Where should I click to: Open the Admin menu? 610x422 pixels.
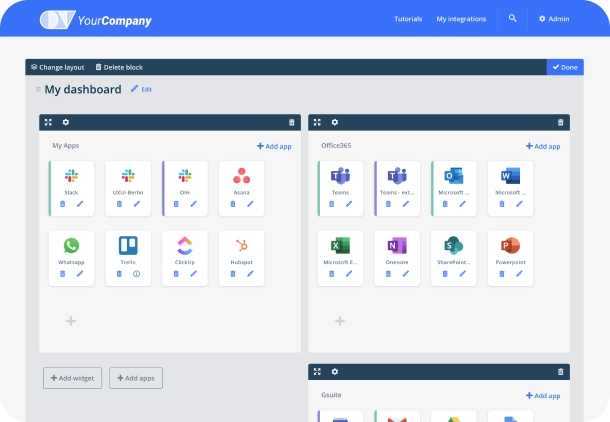tap(554, 19)
